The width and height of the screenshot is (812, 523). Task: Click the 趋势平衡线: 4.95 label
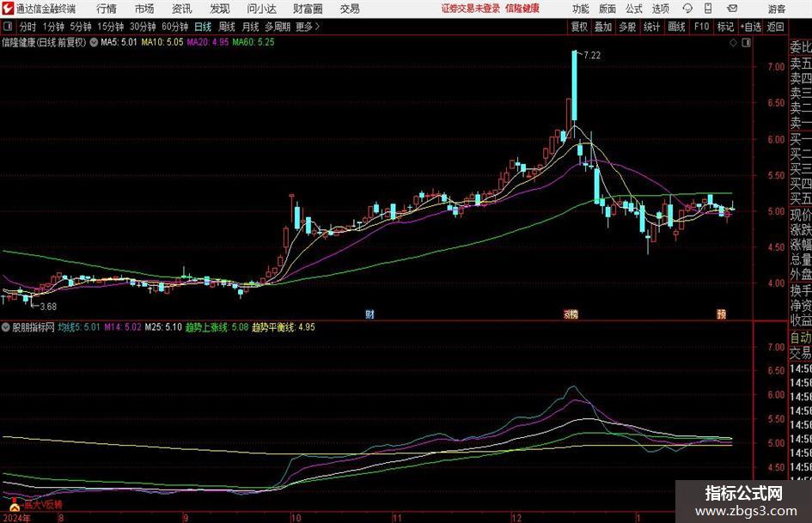284,327
